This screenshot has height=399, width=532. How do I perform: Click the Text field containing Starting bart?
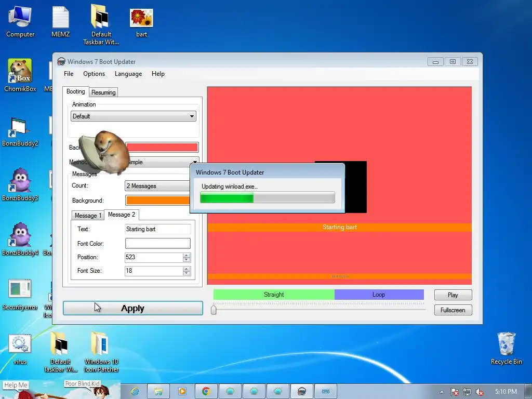pyautogui.click(x=158, y=229)
